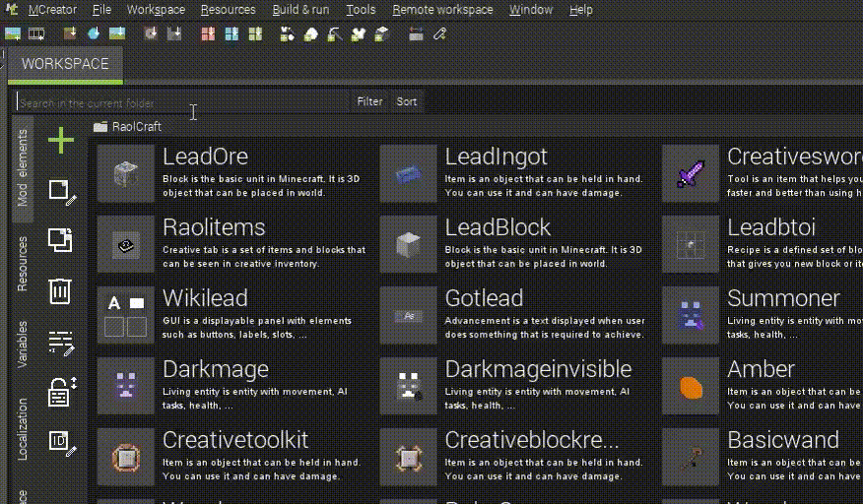
Task: Open the Resources menu
Action: coord(228,10)
